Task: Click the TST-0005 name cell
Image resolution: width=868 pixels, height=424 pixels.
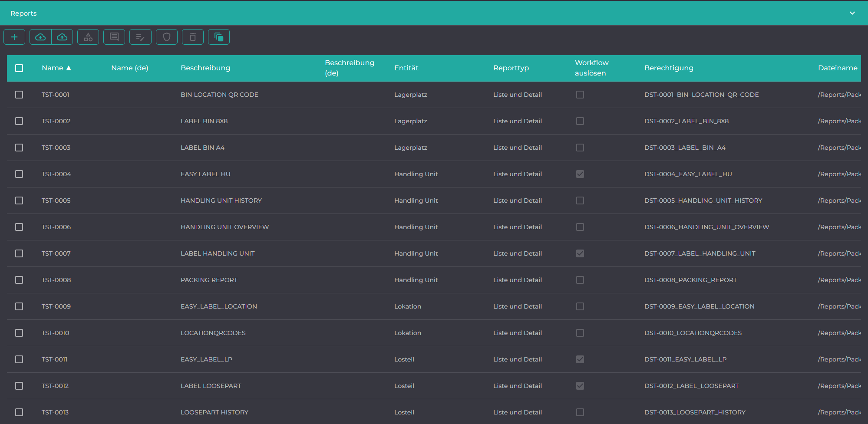Action: tap(56, 200)
